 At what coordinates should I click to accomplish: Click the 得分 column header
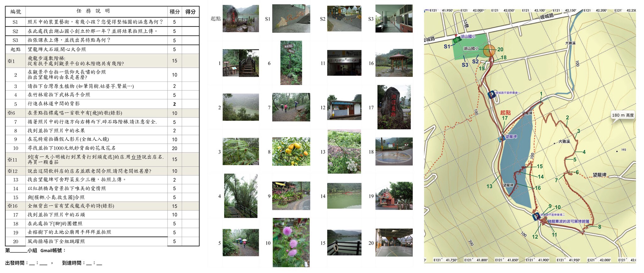(x=190, y=12)
